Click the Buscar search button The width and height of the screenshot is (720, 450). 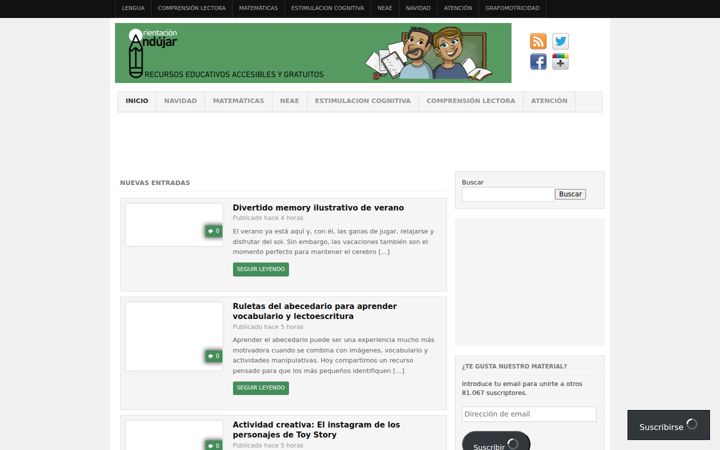click(570, 194)
